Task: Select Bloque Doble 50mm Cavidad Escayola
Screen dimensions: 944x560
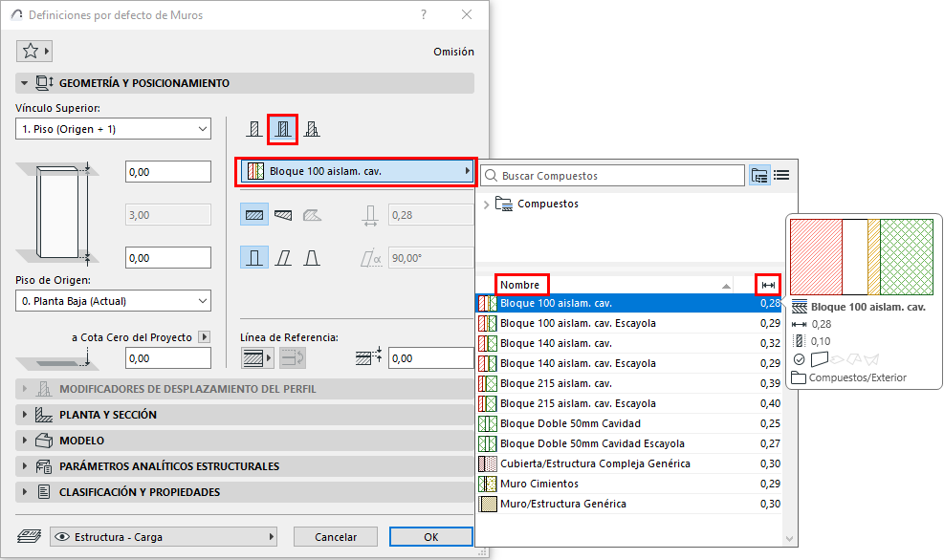Action: [629, 443]
